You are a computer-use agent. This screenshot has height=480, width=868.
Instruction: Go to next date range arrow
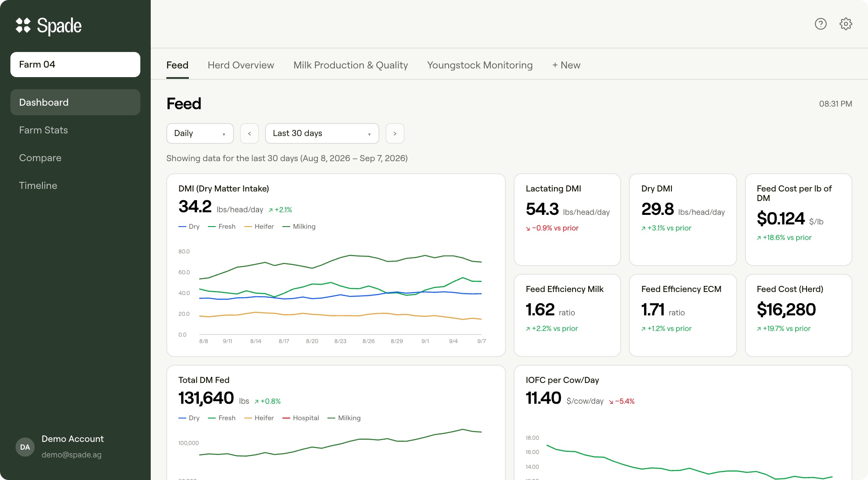point(395,133)
